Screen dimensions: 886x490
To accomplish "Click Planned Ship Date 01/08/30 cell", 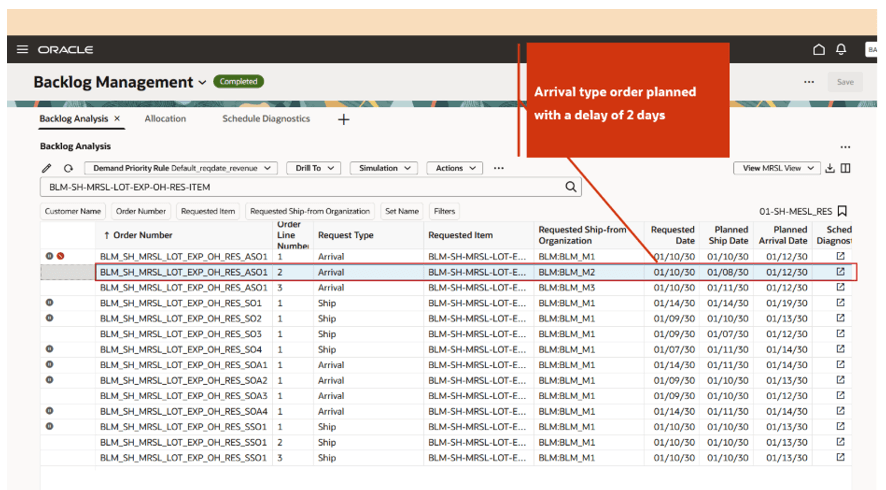I will [x=727, y=272].
